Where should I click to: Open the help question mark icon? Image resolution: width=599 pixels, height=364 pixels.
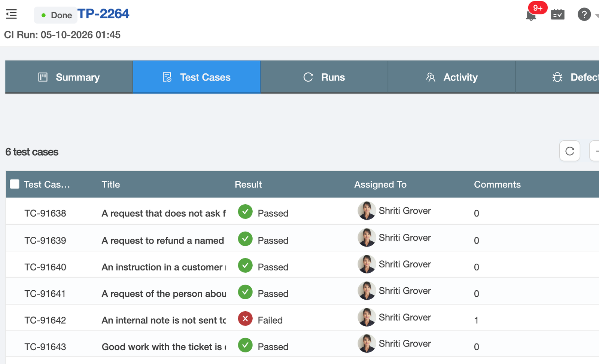(584, 15)
